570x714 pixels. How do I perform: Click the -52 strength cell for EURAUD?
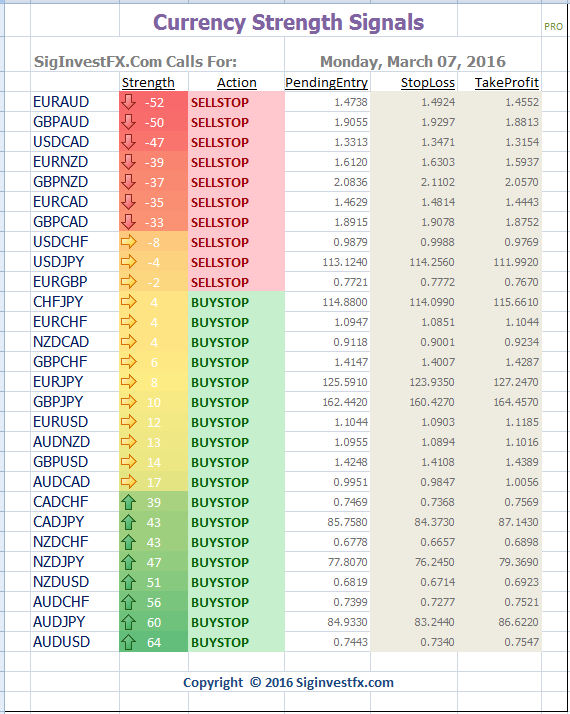click(154, 102)
